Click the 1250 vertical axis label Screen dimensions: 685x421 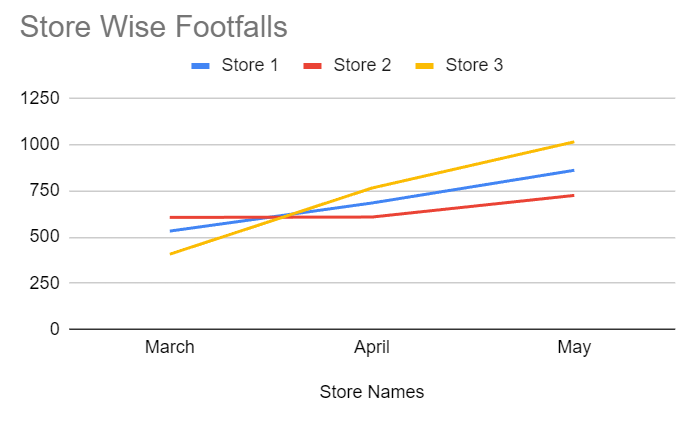point(40,98)
